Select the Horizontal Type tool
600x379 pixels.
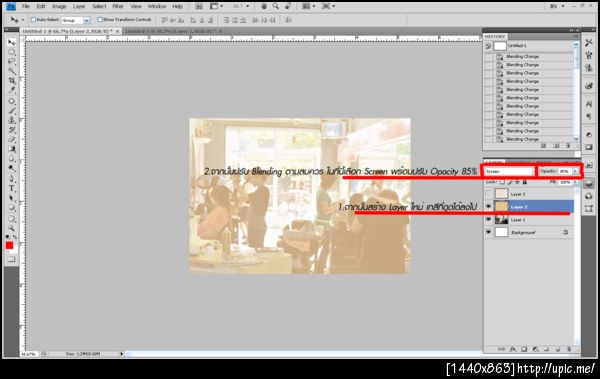pyautogui.click(x=11, y=188)
